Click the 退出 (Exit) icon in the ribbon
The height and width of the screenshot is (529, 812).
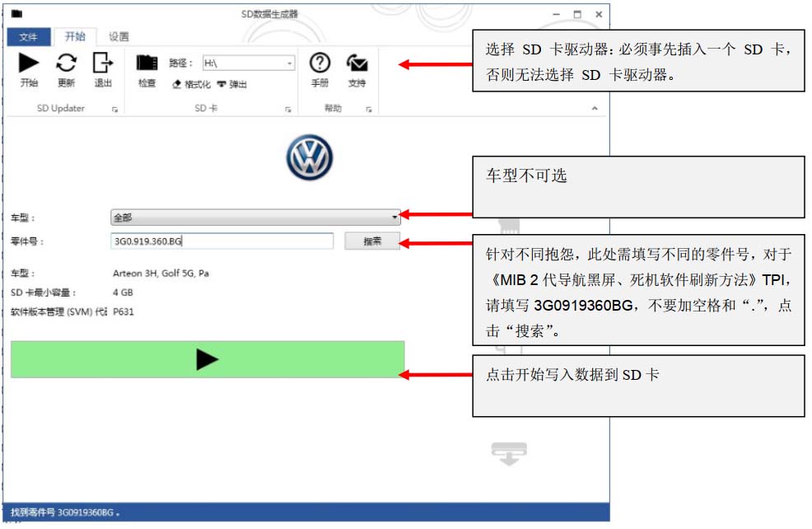[x=100, y=63]
